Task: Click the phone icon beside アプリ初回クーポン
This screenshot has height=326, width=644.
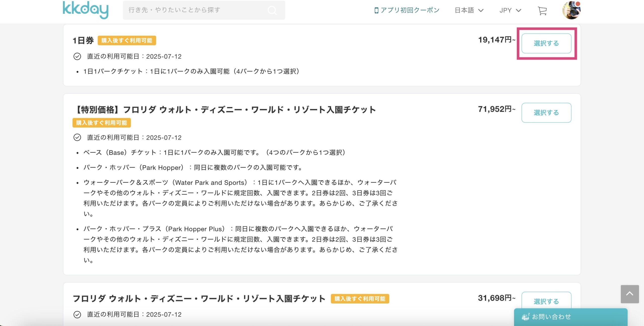Action: tap(376, 10)
